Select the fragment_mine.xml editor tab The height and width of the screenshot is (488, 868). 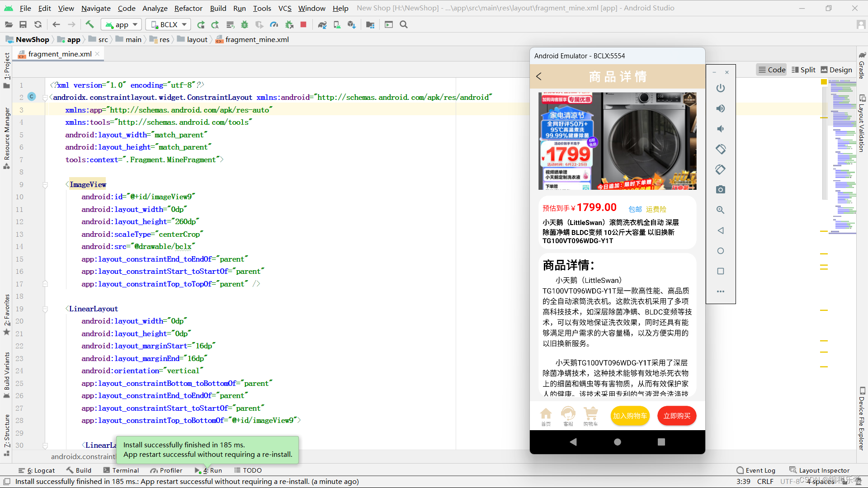click(x=60, y=54)
